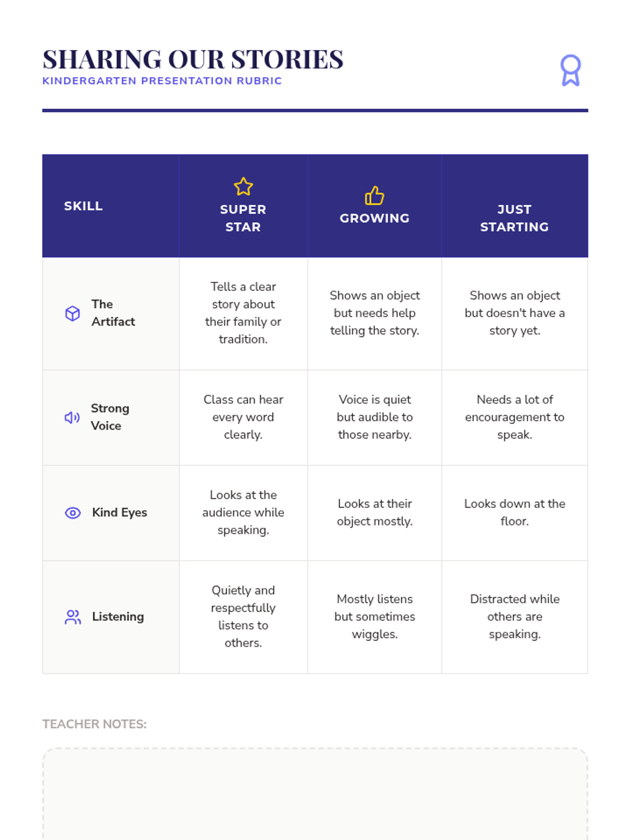
Task: Select the Just Starting column header
Action: (x=514, y=218)
